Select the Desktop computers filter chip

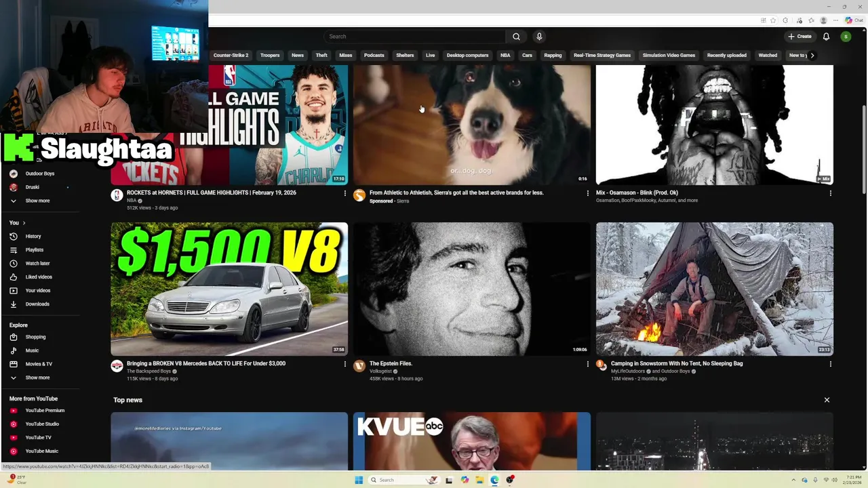(467, 56)
